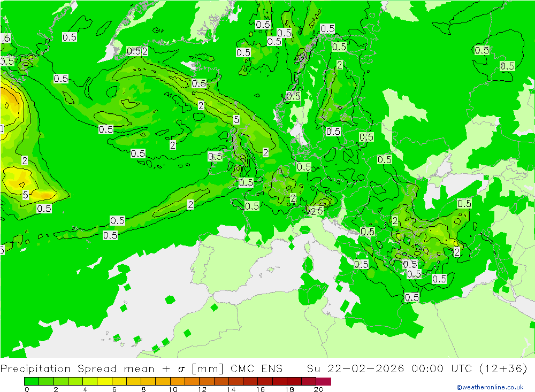Click the magenta swatch above 20 in legend
This screenshot has height=392, width=535.
(x=324, y=381)
